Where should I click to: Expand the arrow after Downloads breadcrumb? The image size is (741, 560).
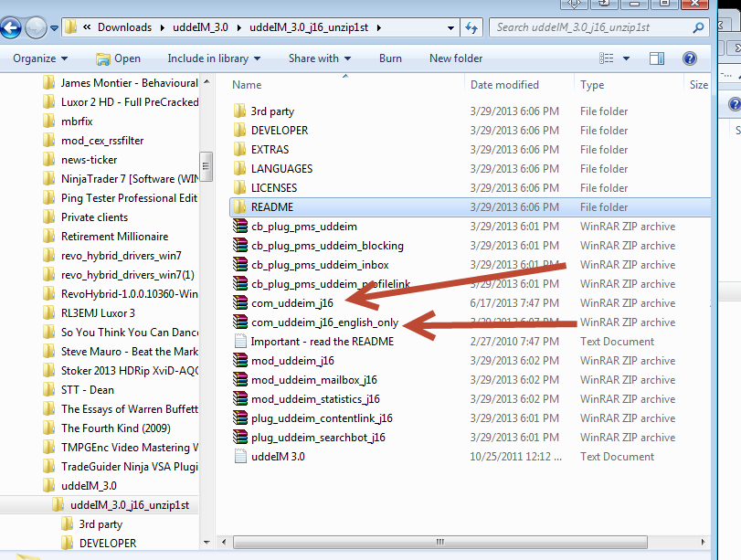click(162, 28)
